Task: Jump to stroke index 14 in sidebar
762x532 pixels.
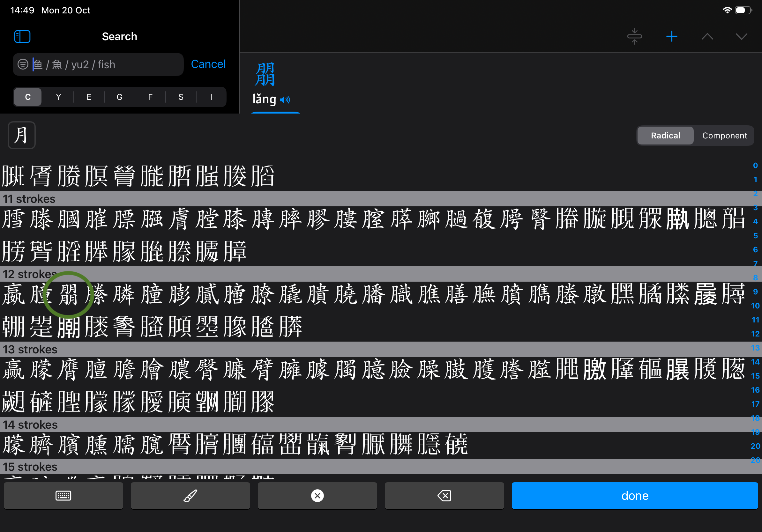Action: [x=755, y=362]
